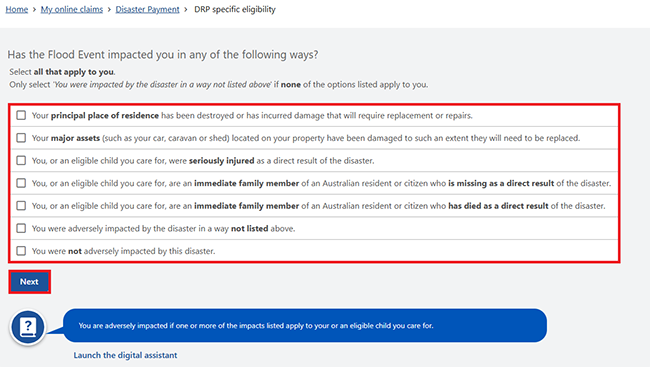The image size is (650, 367).
Task: Click the not listed above option text
Action: coord(163,228)
